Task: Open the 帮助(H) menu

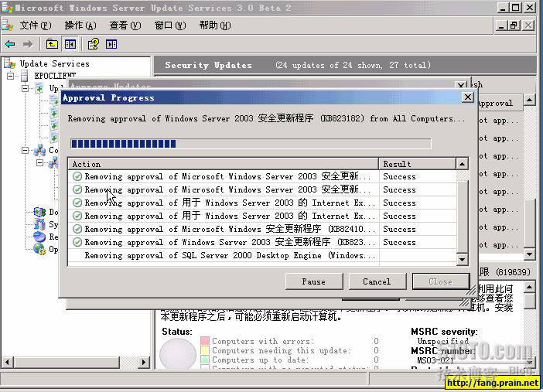Action: [215, 26]
